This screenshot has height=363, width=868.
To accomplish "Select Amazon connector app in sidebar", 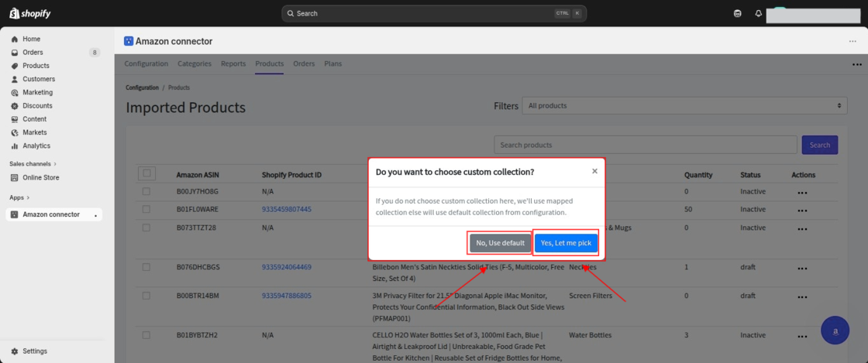I will [53, 214].
